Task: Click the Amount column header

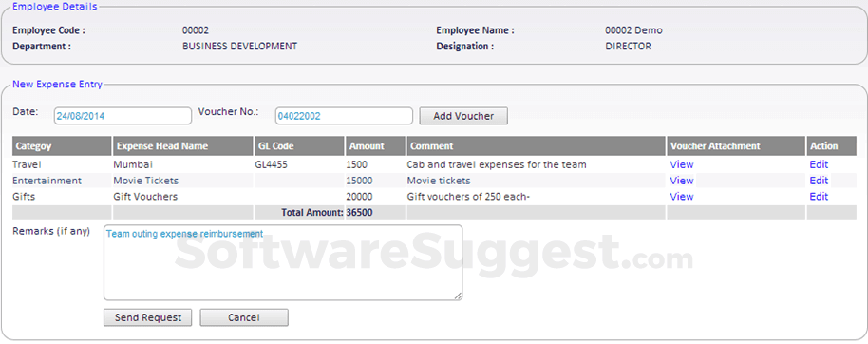Action: (x=375, y=146)
